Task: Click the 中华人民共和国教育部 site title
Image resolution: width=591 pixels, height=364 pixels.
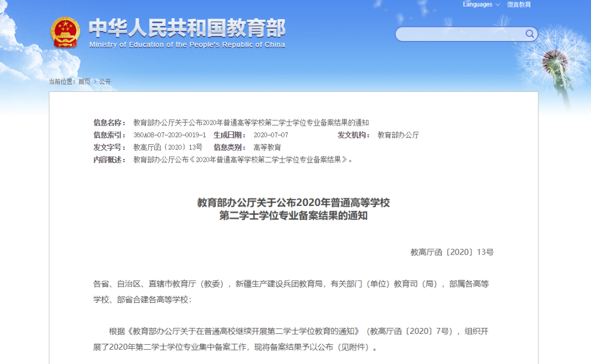Action: (187, 27)
